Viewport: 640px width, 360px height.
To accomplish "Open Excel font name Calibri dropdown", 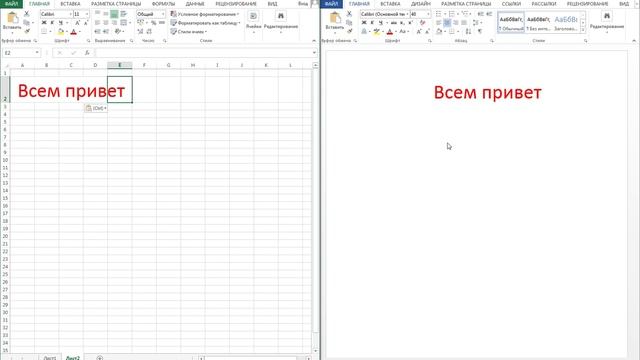I will (x=70, y=14).
